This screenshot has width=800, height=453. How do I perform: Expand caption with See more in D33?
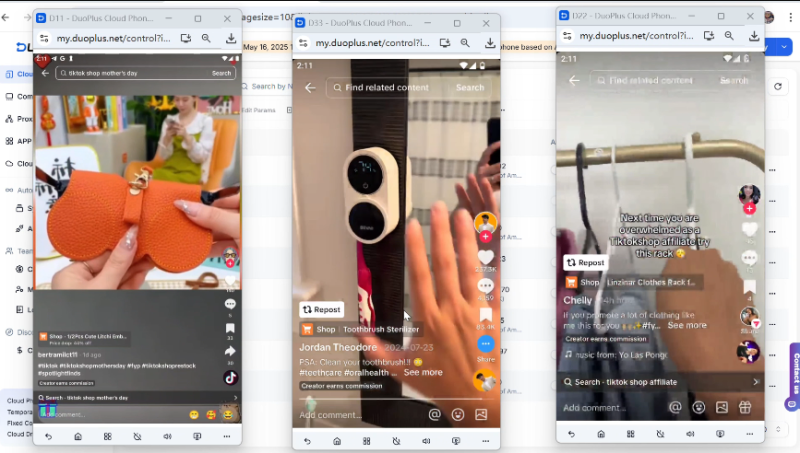(x=423, y=372)
